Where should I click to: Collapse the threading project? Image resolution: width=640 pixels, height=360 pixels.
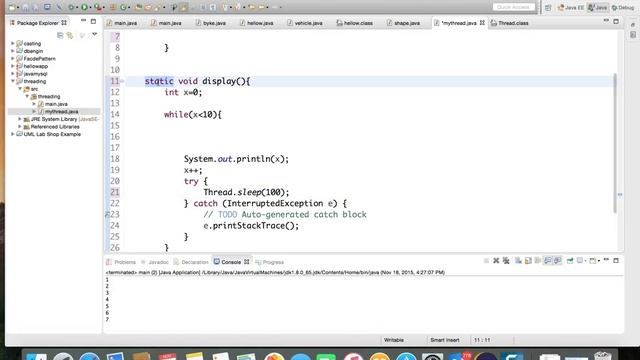point(13,81)
